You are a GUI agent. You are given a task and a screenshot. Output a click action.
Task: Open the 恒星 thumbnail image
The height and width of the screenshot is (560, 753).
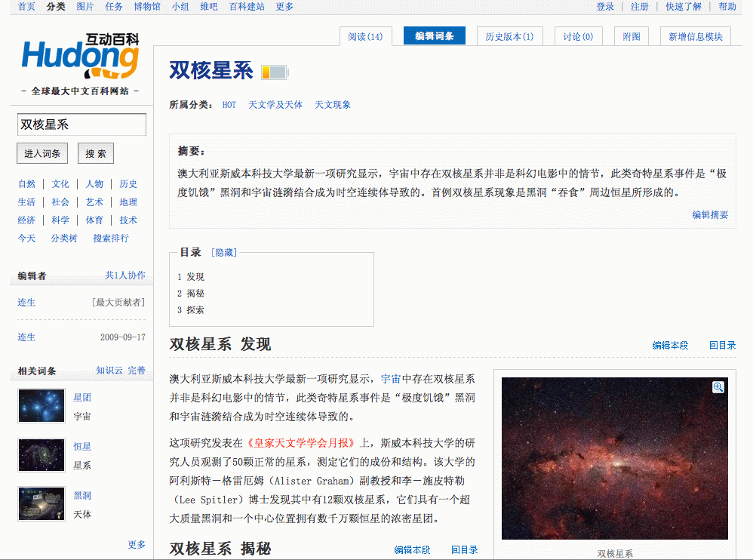point(41,455)
